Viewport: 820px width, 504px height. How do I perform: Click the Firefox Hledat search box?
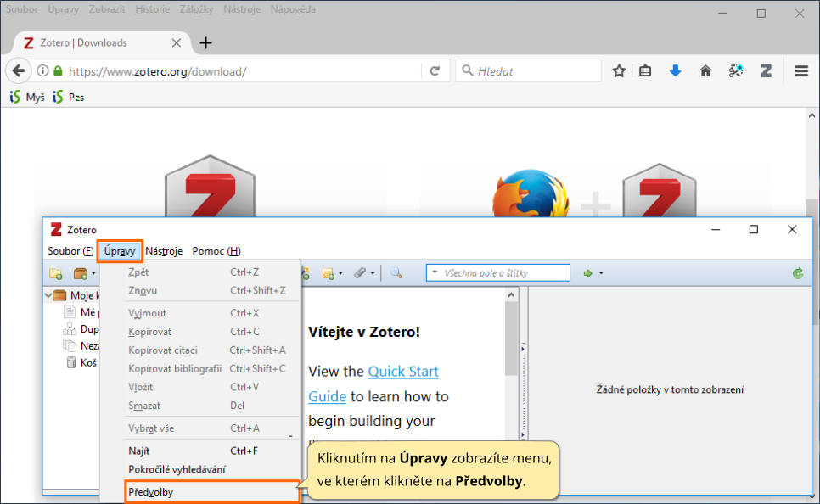pyautogui.click(x=528, y=71)
